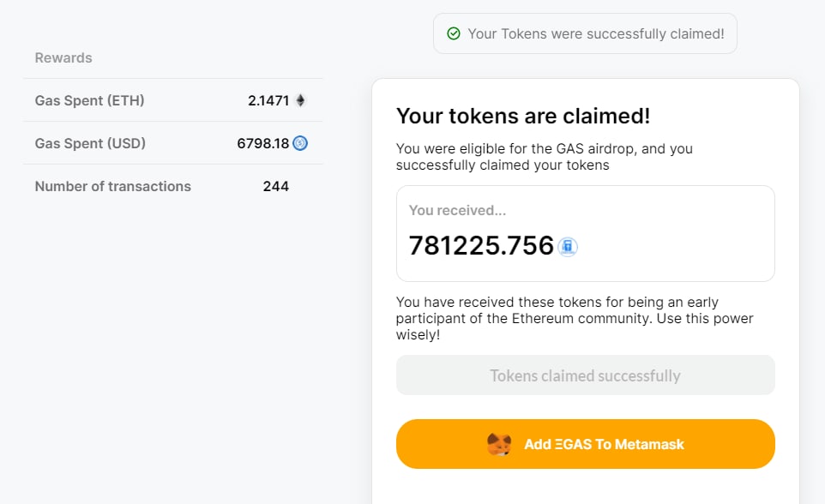The image size is (825, 504).
Task: Click the MetaMask fox icon
Action: (x=499, y=444)
